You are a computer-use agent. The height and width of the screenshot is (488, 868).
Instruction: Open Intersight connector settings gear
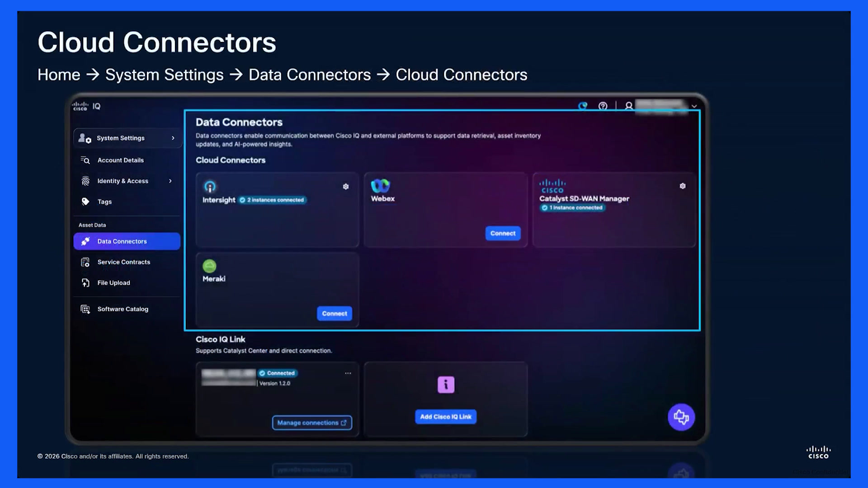click(x=346, y=187)
